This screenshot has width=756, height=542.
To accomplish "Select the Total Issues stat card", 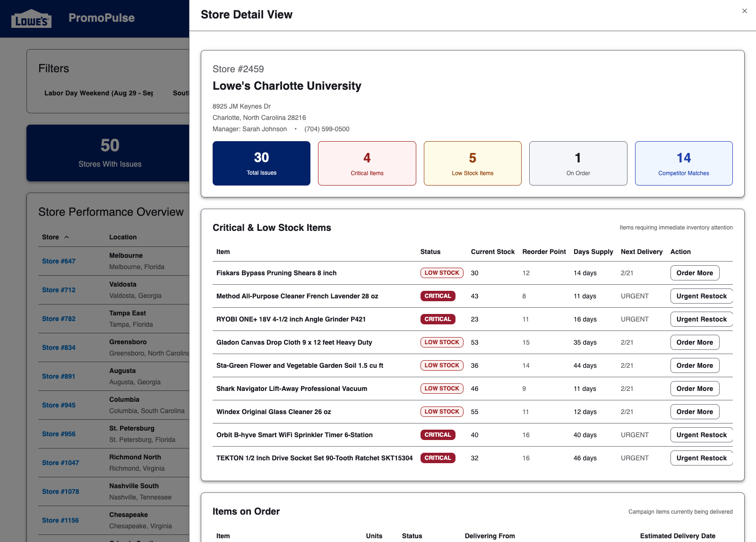I will pyautogui.click(x=261, y=163).
